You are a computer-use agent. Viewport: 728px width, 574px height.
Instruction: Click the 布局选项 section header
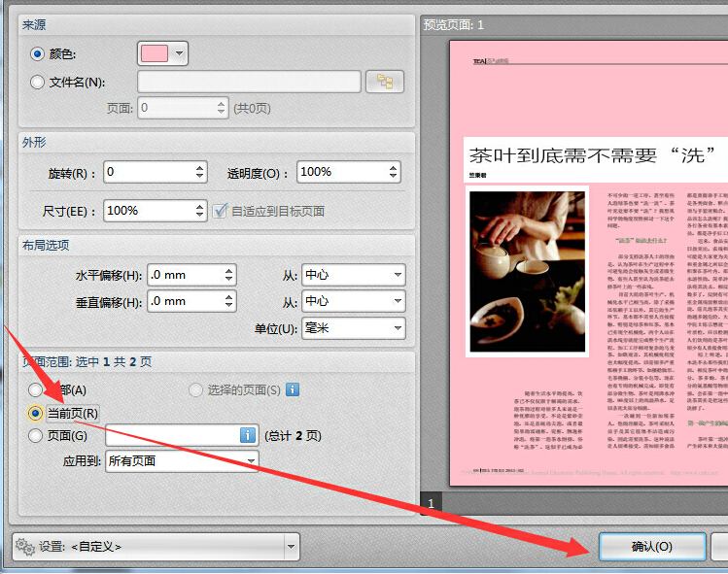[x=46, y=245]
